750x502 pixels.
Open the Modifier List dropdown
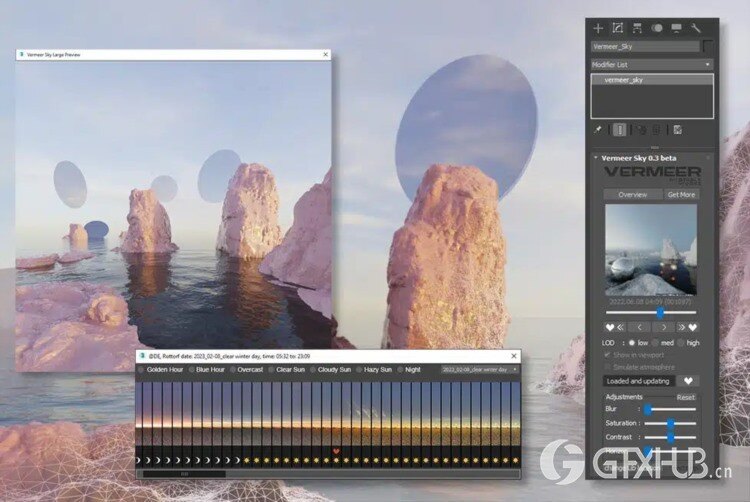coord(651,64)
